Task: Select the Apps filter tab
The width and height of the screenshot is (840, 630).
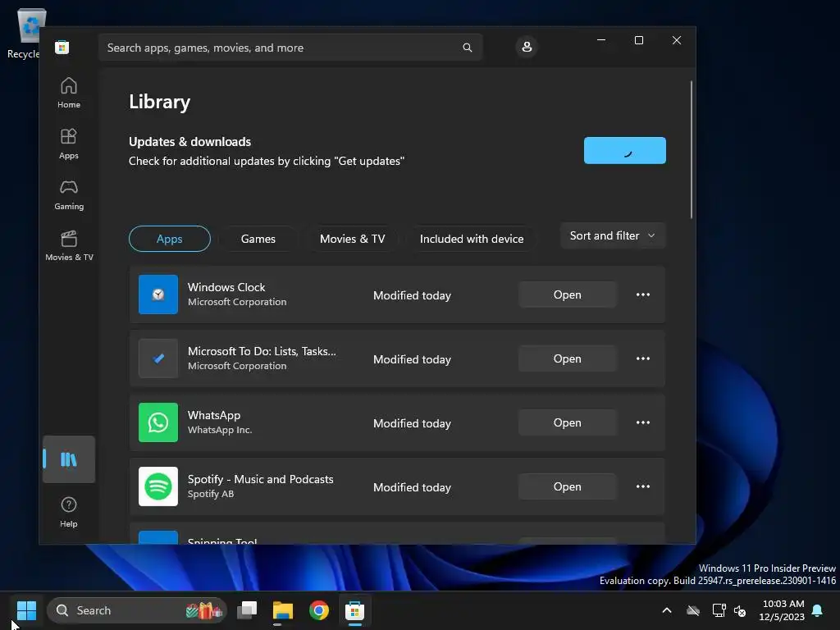Action: [169, 239]
